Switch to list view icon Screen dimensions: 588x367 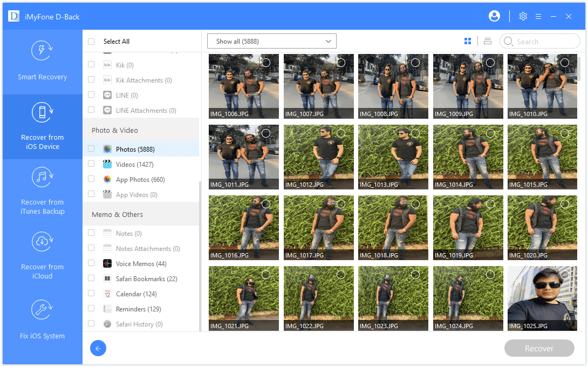(x=488, y=42)
